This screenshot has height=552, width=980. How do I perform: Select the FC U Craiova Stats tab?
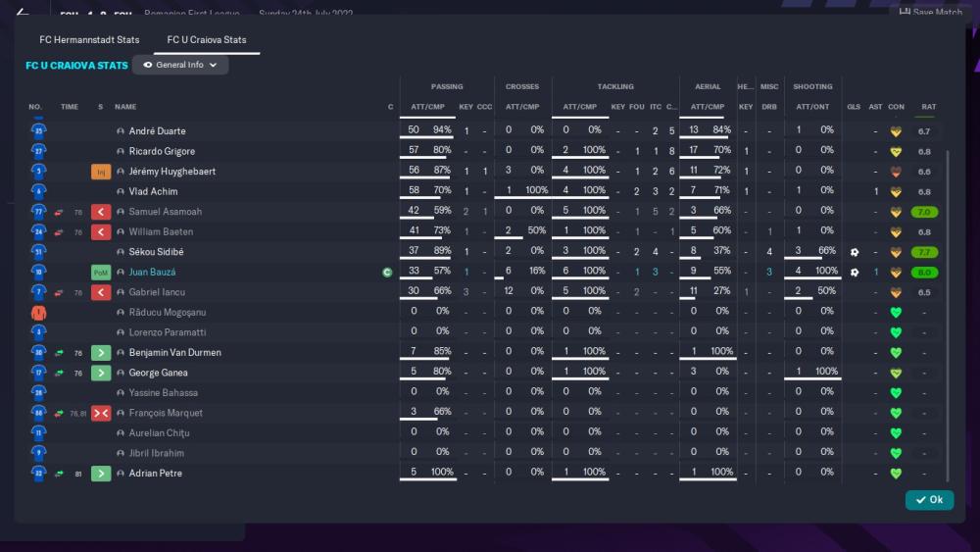pos(207,40)
